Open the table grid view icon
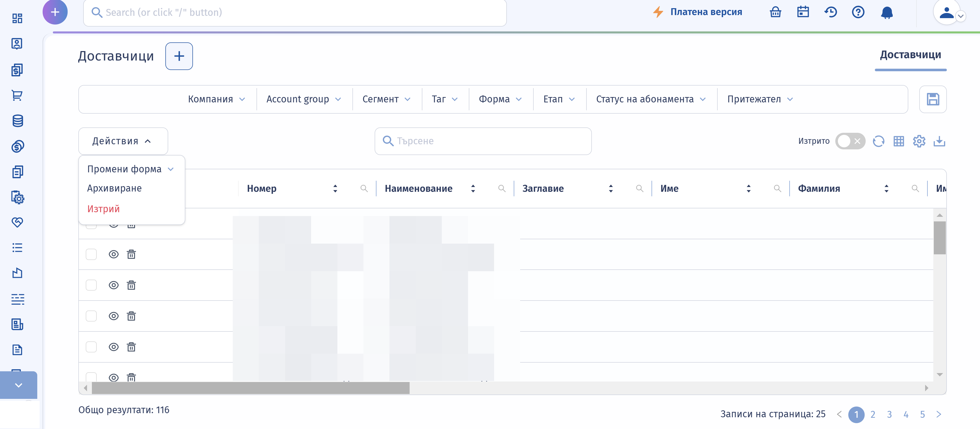This screenshot has width=980, height=429. click(899, 141)
